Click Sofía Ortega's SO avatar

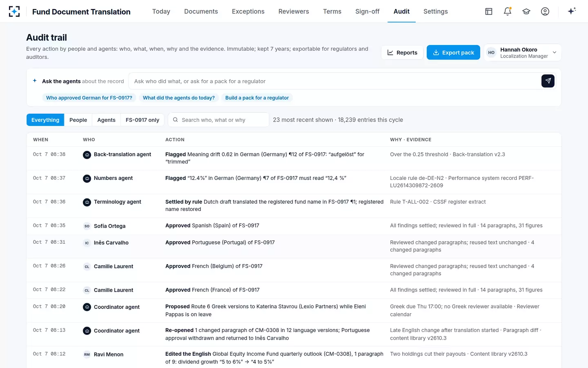[x=87, y=226]
